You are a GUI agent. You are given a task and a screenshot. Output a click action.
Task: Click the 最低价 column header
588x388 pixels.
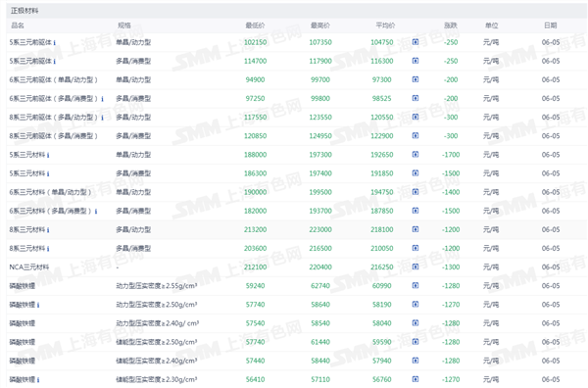(255, 25)
